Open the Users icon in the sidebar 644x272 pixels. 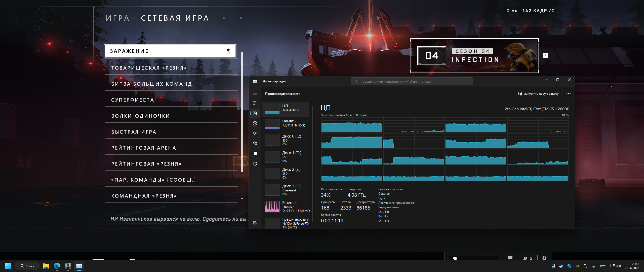point(255,144)
